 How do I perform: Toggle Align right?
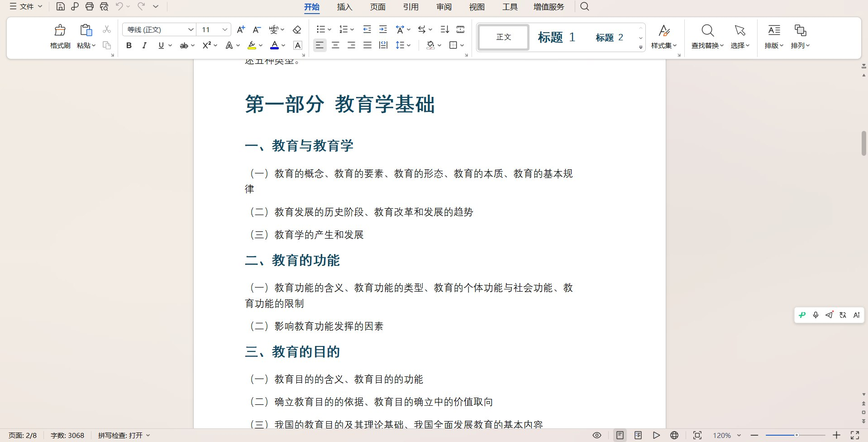tap(351, 45)
